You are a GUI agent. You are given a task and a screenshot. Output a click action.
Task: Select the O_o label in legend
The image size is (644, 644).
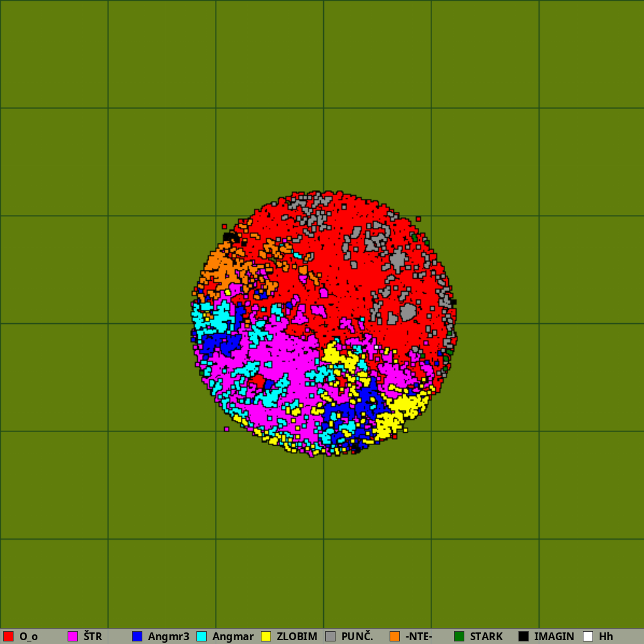coord(29,637)
